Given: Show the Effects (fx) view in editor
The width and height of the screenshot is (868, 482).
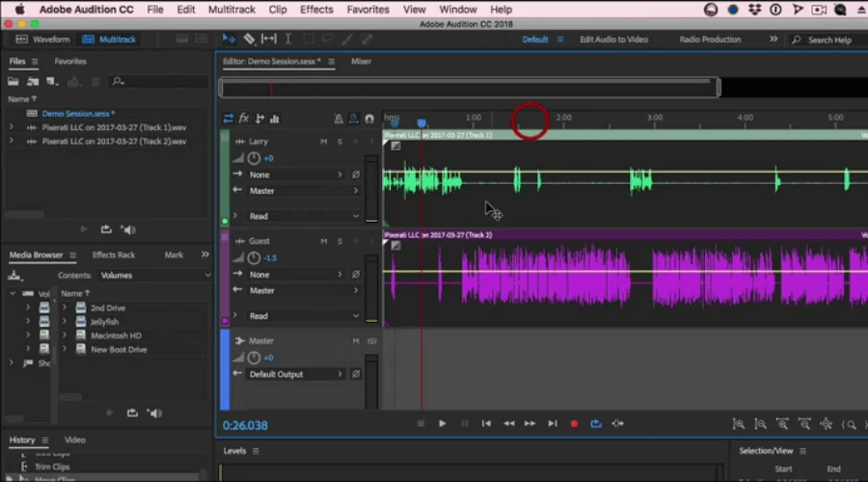Looking at the screenshot, I should coord(244,119).
